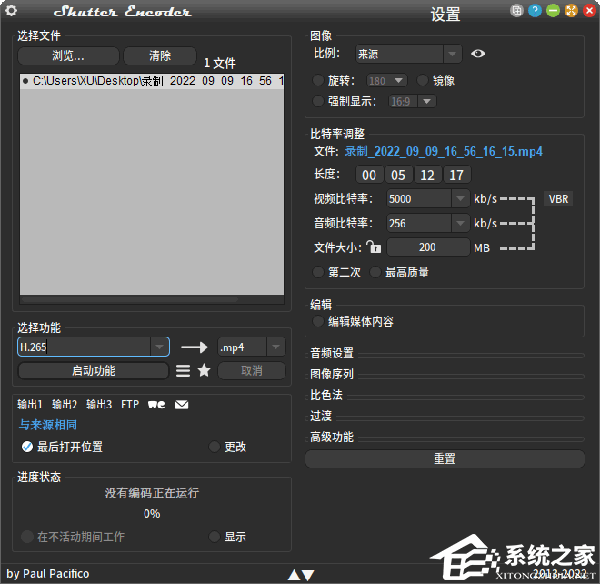Select the email envelope output icon
The width and height of the screenshot is (600, 584).
tap(181, 404)
